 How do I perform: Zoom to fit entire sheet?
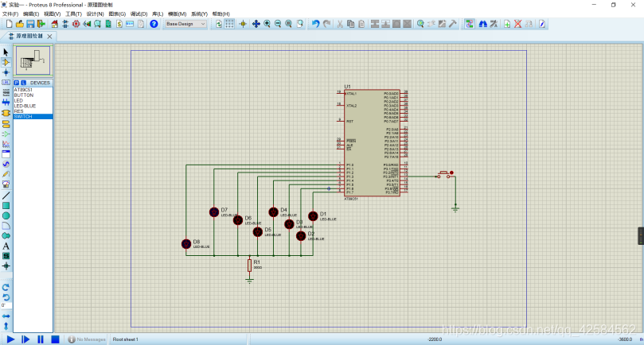click(x=288, y=24)
